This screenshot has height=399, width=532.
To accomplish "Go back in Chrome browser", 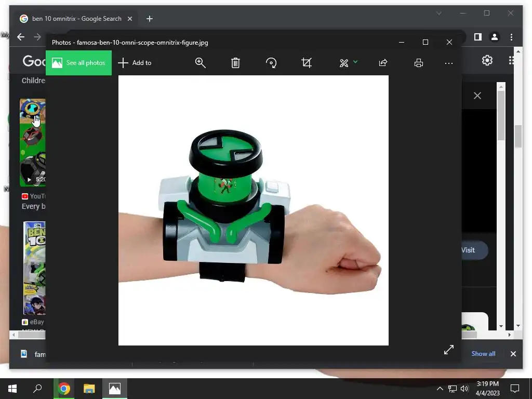I will tap(21, 37).
